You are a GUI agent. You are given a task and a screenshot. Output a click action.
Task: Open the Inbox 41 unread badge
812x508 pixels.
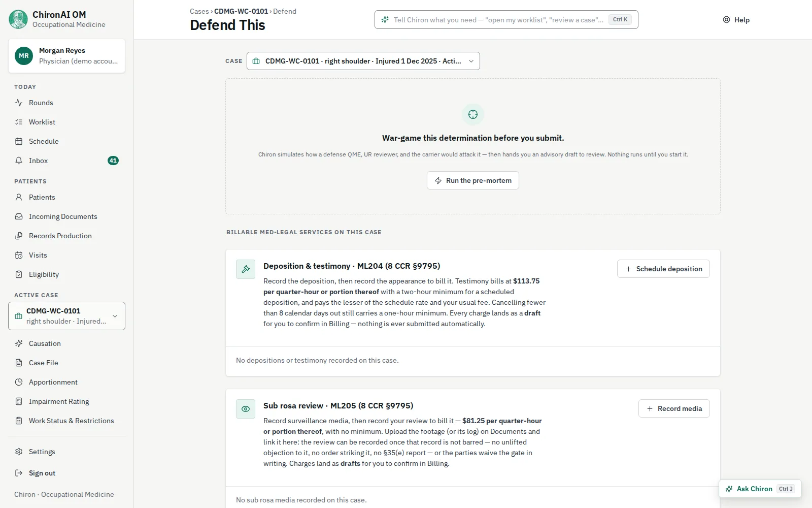pyautogui.click(x=113, y=161)
